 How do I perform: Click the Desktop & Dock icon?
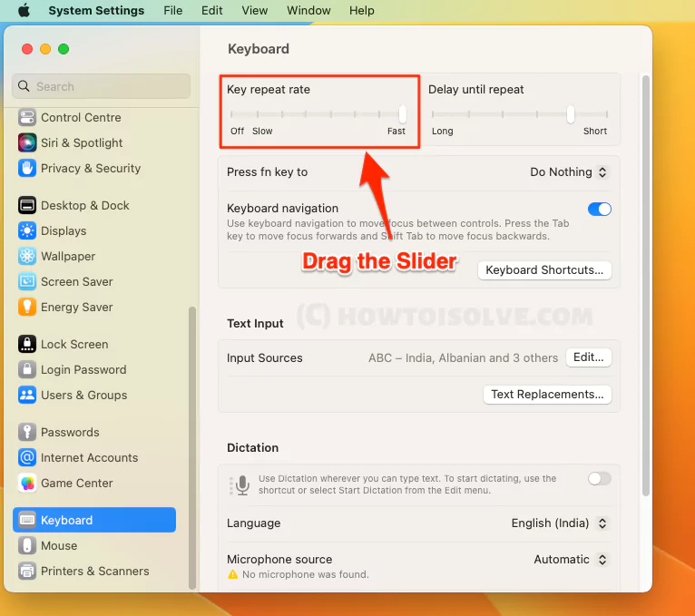pyautogui.click(x=27, y=205)
